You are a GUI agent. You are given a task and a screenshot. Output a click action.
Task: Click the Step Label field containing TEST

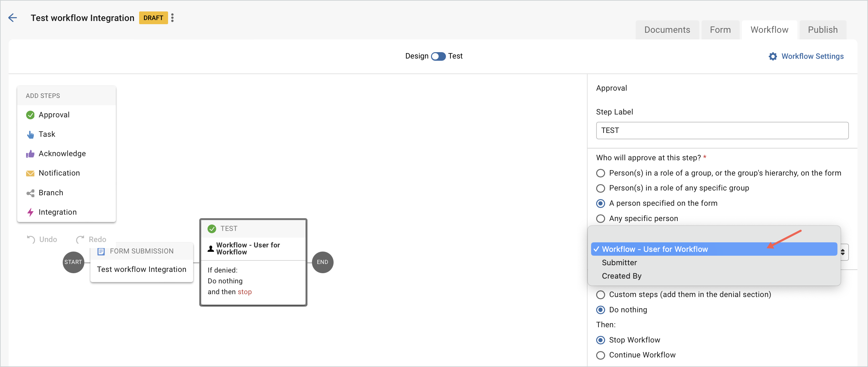tap(722, 131)
